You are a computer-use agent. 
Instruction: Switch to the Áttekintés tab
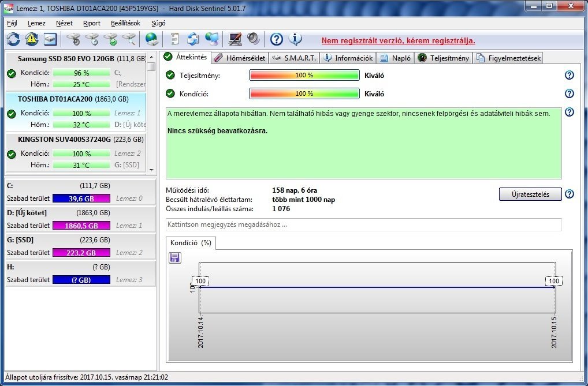[x=186, y=57]
